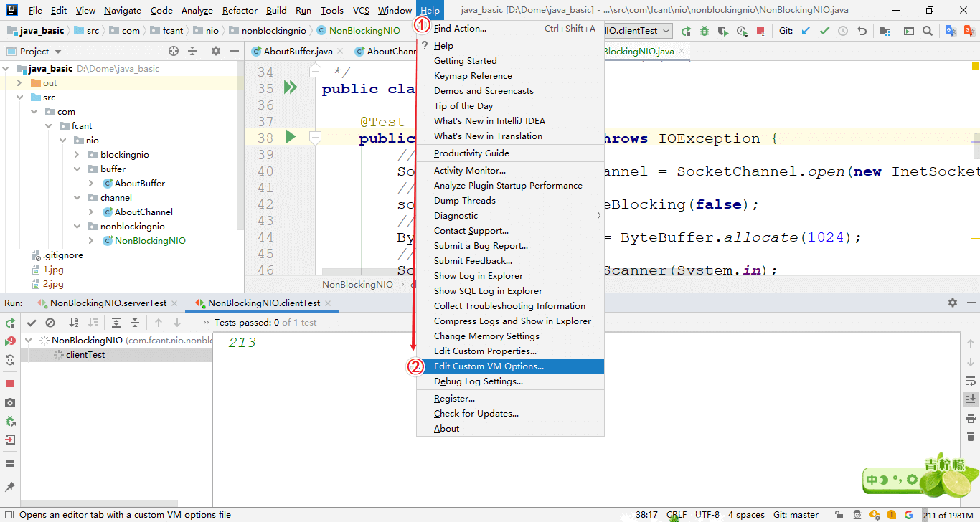
Task: Click the Run panel layout icon
Action: (x=10, y=463)
